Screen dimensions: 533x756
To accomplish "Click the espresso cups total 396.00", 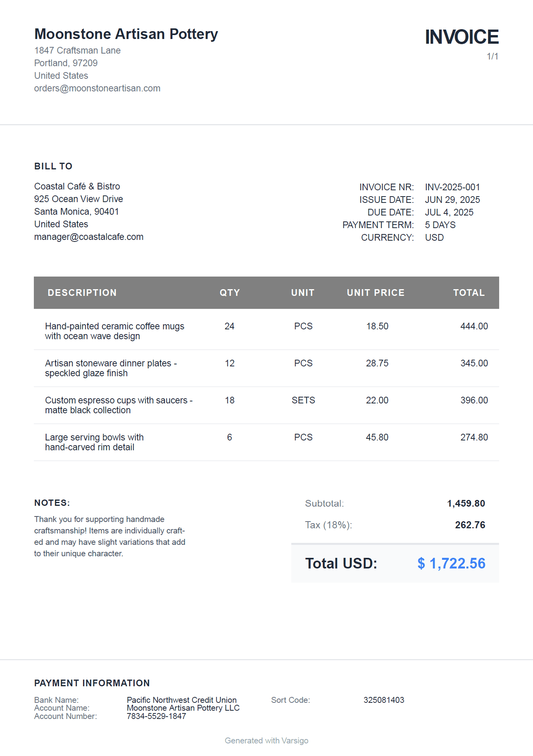I will (x=474, y=400).
